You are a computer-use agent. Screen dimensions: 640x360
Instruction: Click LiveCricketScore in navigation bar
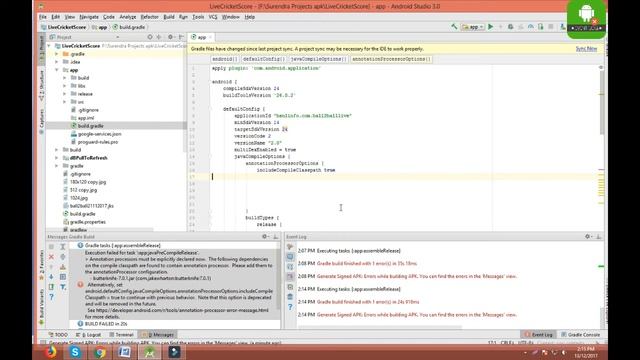(x=67, y=27)
